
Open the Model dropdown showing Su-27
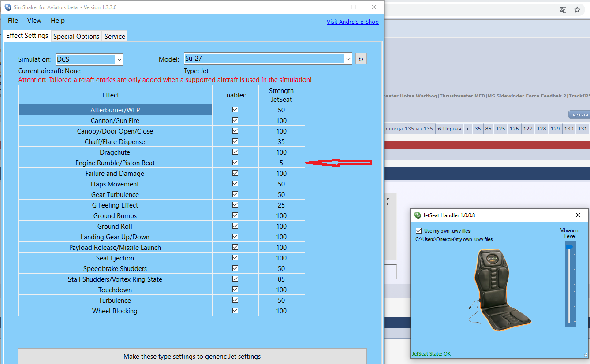268,59
